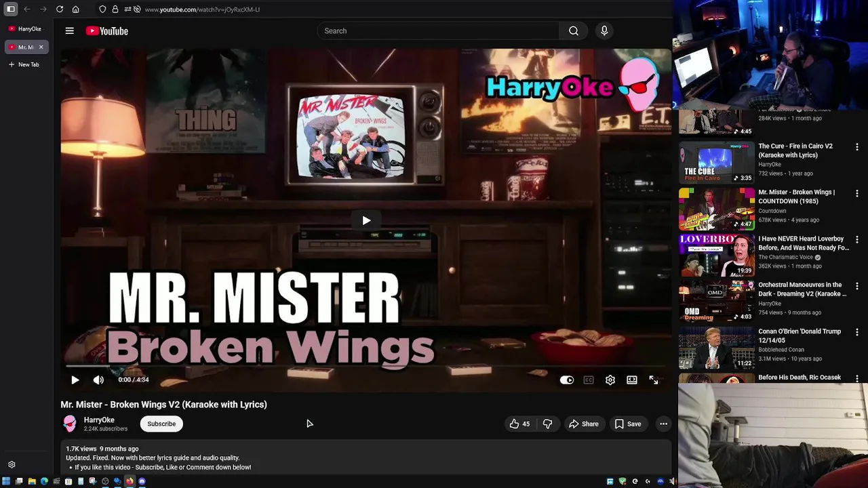Open browser settings gear in the sidebar
Image resolution: width=868 pixels, height=488 pixels.
coord(12,465)
